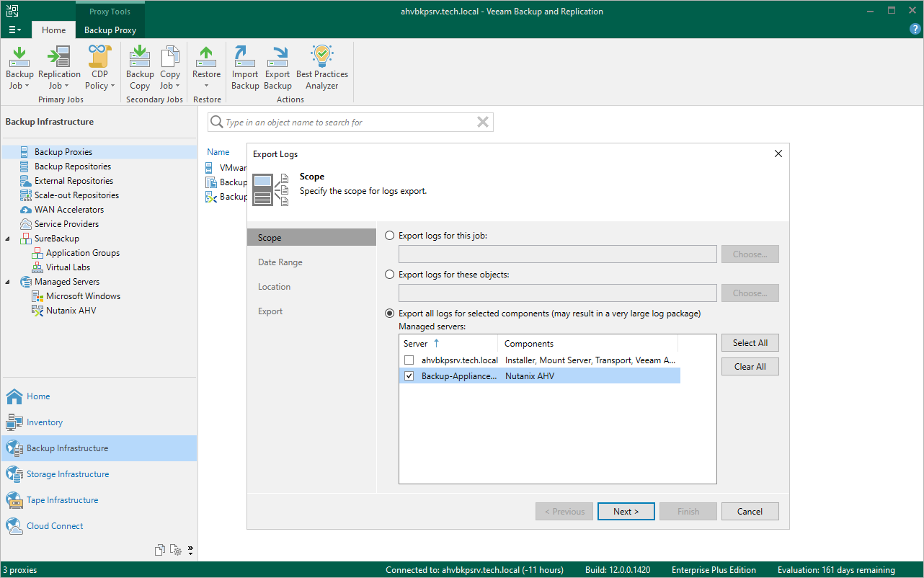Screen dimensions: 924x578
Task: Click the Next button
Action: click(x=626, y=512)
